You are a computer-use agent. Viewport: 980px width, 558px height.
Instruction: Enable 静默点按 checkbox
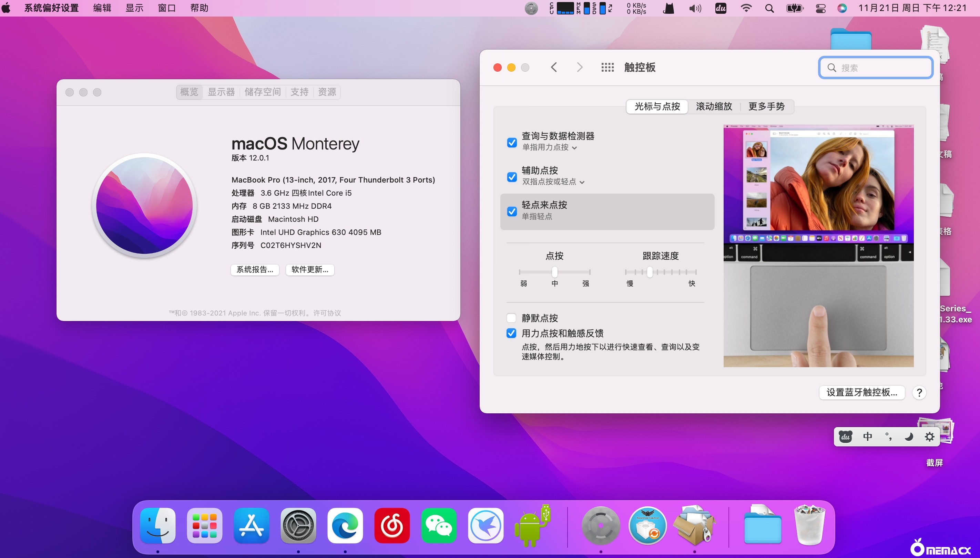point(511,318)
